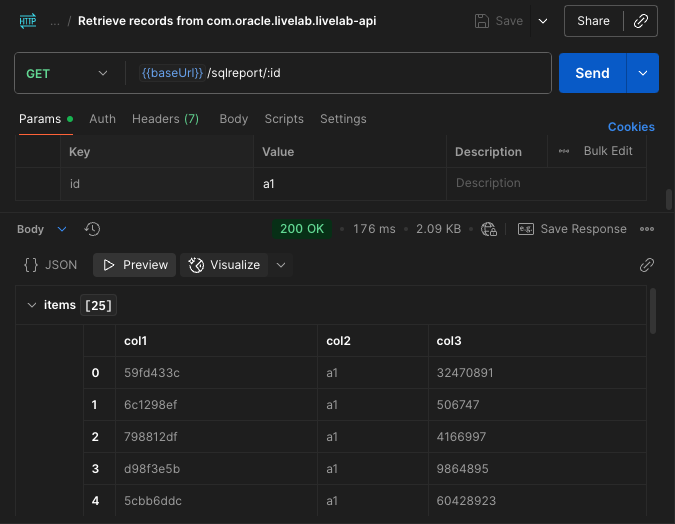Click value 32470891 in col3
This screenshot has width=675, height=524.
[465, 373]
